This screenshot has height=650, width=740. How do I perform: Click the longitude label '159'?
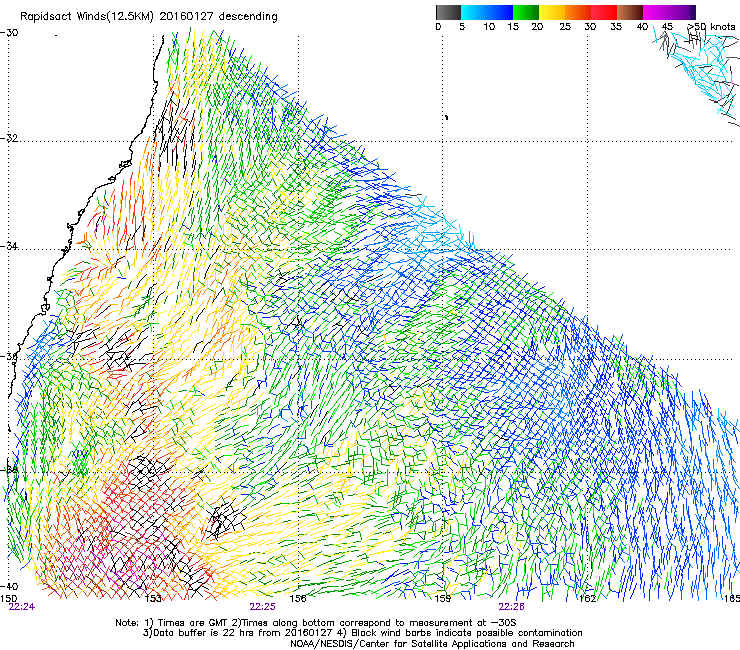pos(443,598)
